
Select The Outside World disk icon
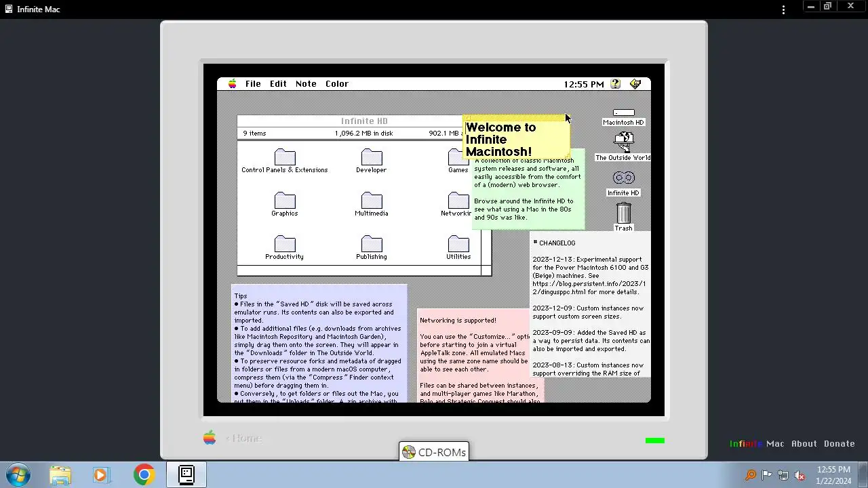click(623, 146)
